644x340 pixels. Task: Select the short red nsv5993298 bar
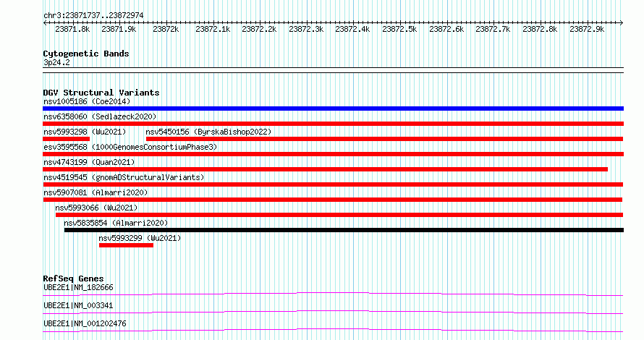[66, 139]
